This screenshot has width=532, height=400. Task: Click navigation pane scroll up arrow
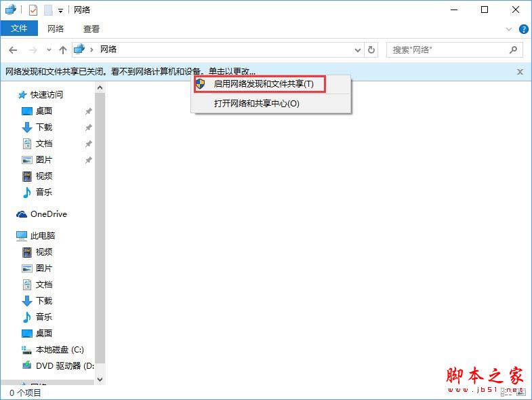pyautogui.click(x=100, y=87)
